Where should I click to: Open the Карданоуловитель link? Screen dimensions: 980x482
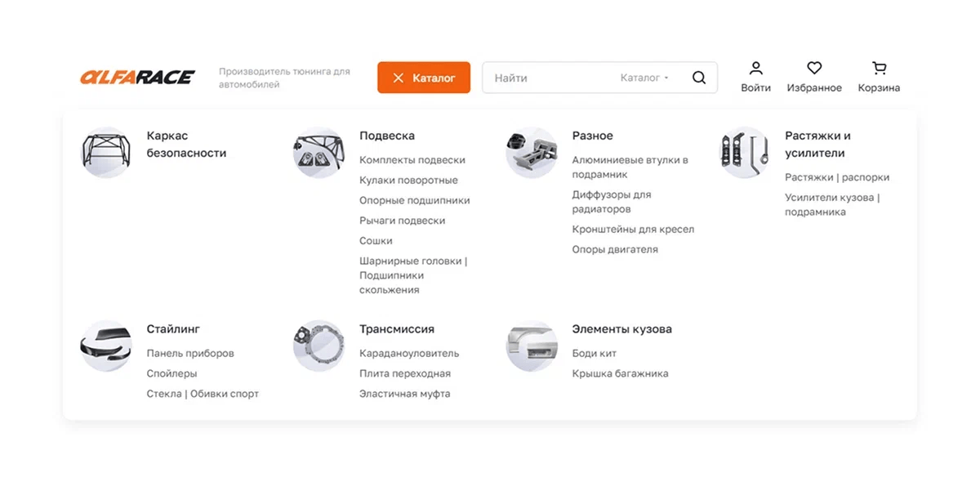click(409, 354)
